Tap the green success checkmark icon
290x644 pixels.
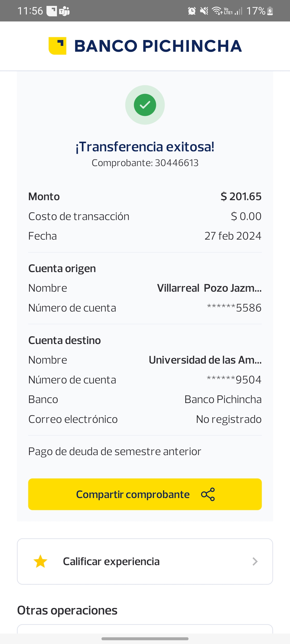tap(145, 105)
